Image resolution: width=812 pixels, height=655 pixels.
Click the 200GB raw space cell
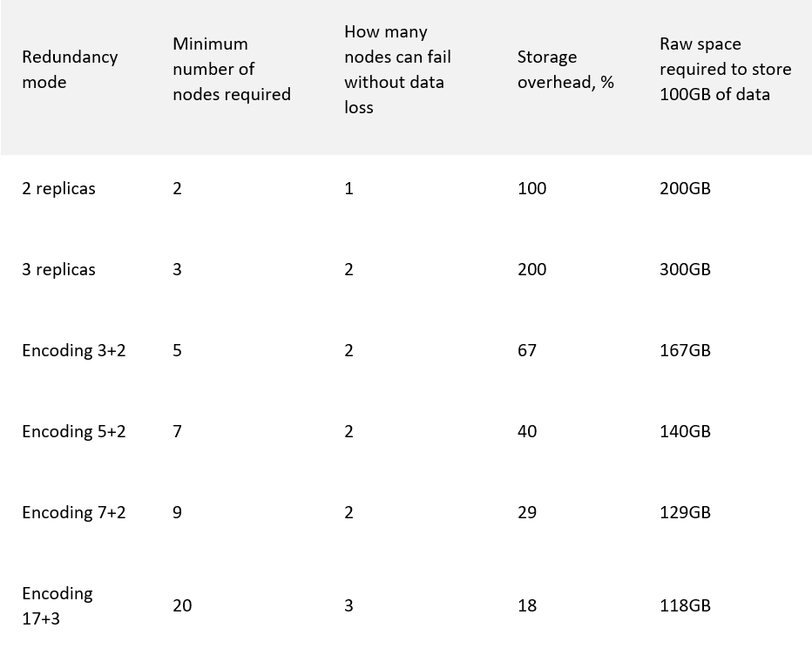[685, 189]
